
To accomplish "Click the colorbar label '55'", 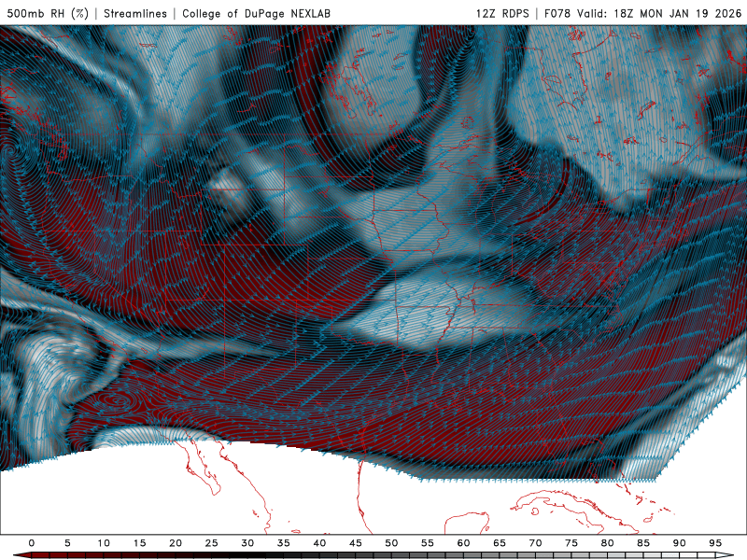I will 428,543.
